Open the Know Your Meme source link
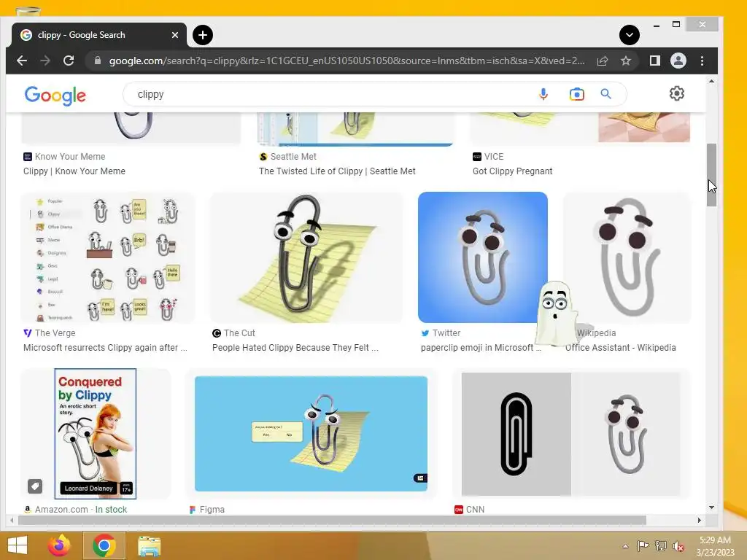The height and width of the screenshot is (560, 747). coord(64,156)
